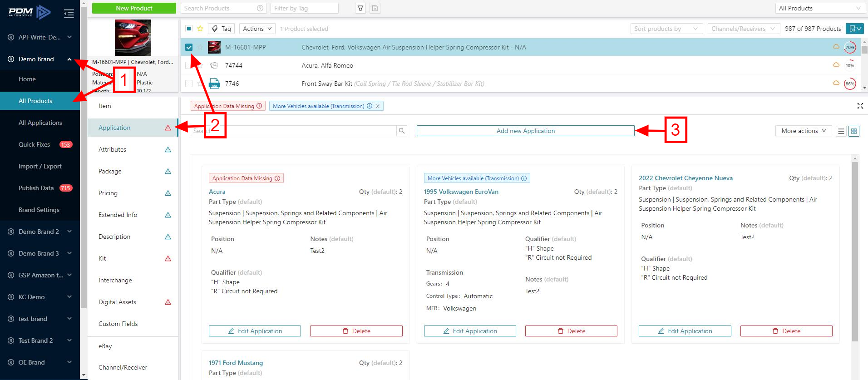Switch to the Item tab

tap(133, 106)
